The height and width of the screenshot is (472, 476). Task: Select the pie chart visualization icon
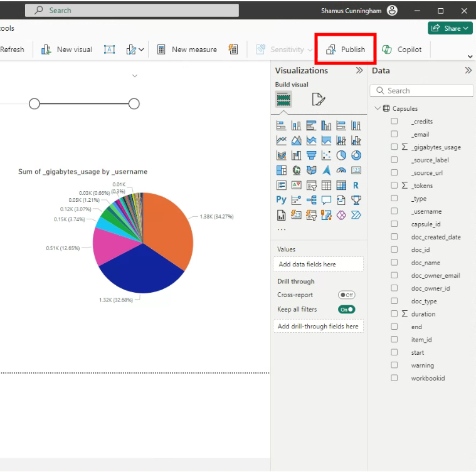click(x=341, y=155)
